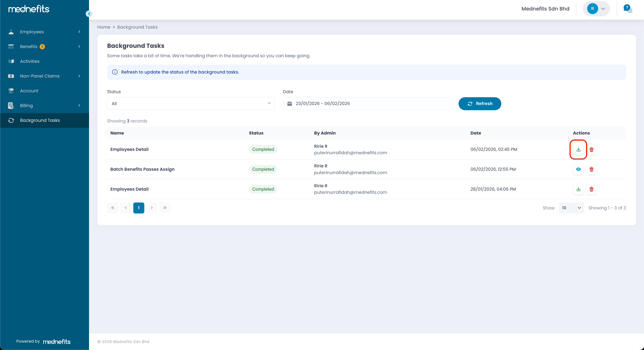Open the Activities menu item
The width and height of the screenshot is (644, 350).
(30, 61)
